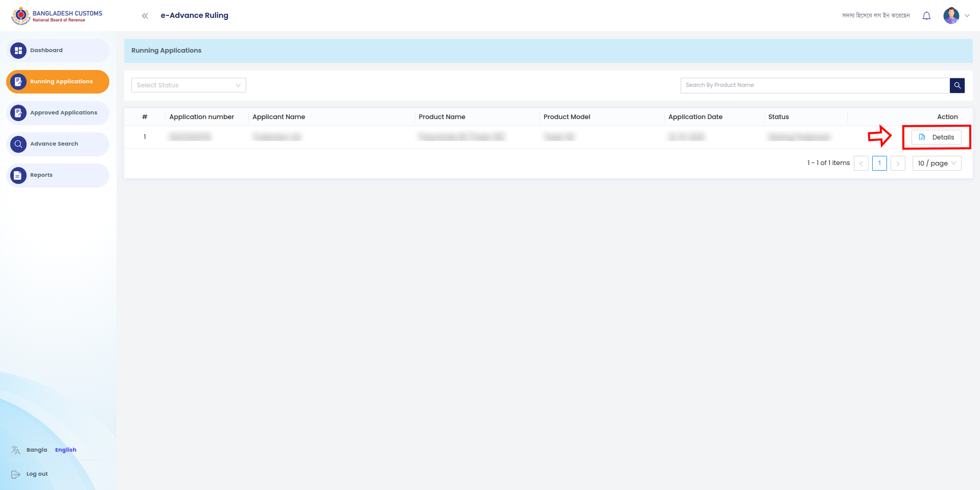Open the notifications bell
Screen dimensions: 980x490
926,16
